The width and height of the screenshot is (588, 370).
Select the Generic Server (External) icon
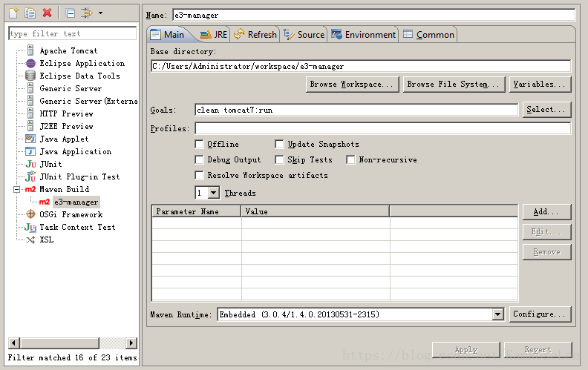[x=30, y=101]
